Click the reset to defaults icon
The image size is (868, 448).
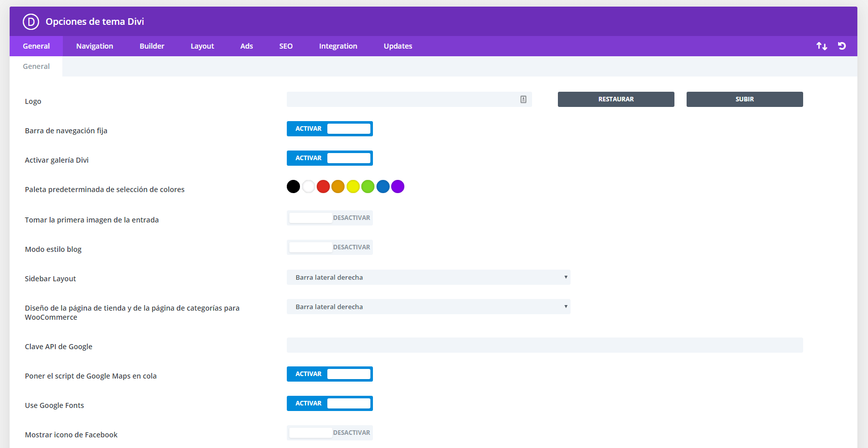coord(842,46)
